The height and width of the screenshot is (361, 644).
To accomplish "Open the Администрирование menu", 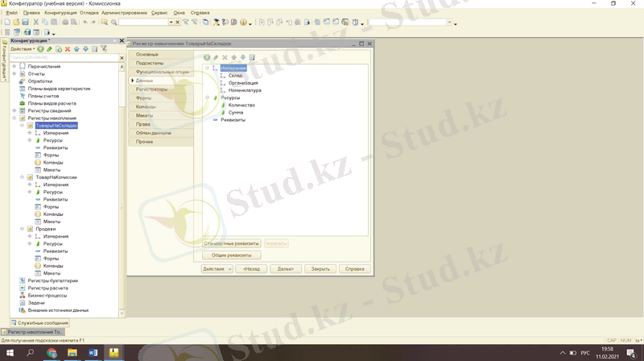I will (x=125, y=13).
